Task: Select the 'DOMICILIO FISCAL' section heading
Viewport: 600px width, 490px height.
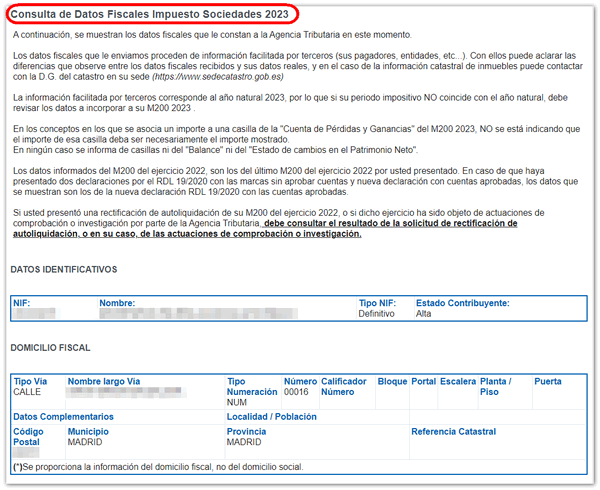Action: click(50, 348)
